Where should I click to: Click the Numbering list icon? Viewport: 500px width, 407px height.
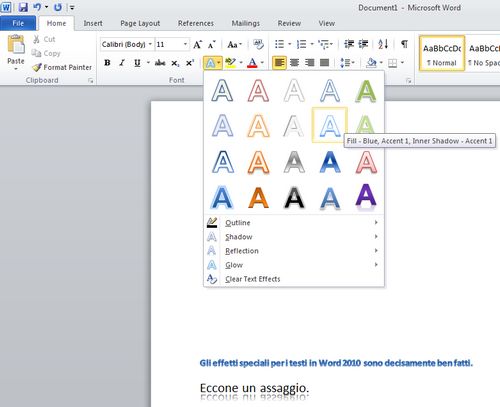[x=302, y=44]
